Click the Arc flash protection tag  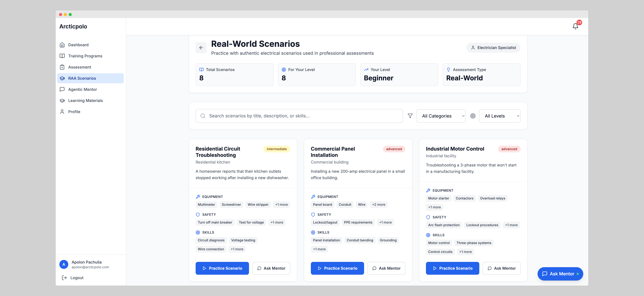coord(444,225)
